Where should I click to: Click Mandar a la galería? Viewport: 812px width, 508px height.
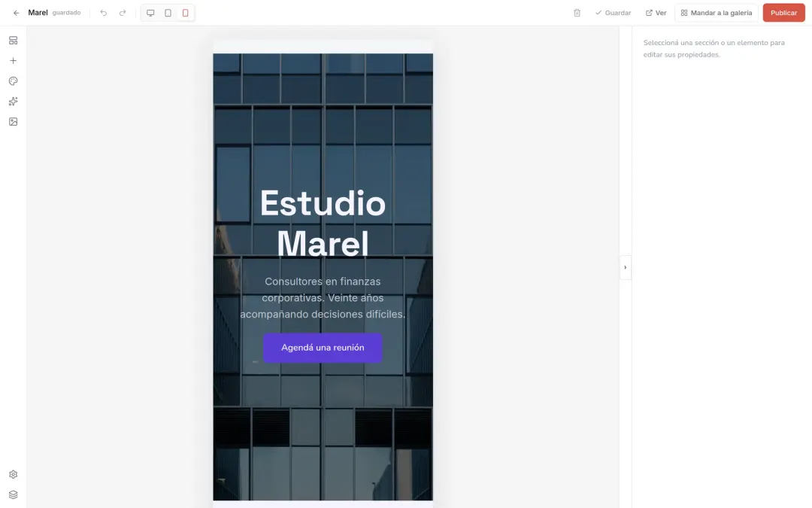[x=717, y=13]
